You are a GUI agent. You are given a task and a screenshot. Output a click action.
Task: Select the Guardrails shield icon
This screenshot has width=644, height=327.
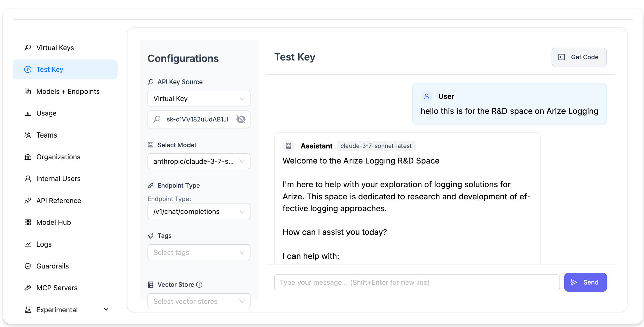pyautogui.click(x=28, y=266)
